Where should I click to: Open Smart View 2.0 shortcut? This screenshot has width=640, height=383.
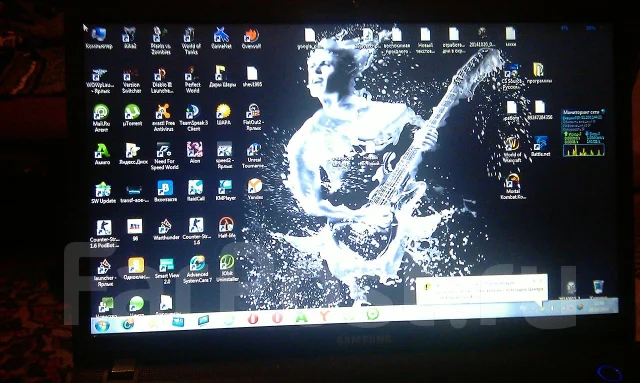[x=167, y=271]
